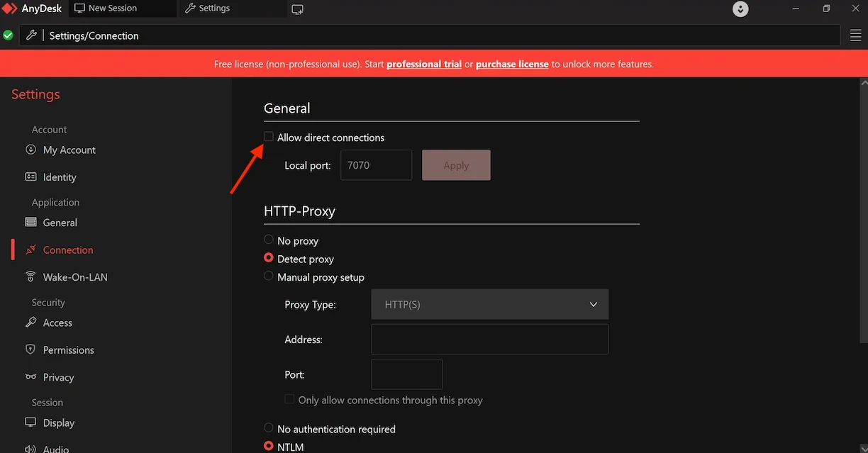Select No authentication required option
The image size is (868, 453).
click(x=269, y=427)
